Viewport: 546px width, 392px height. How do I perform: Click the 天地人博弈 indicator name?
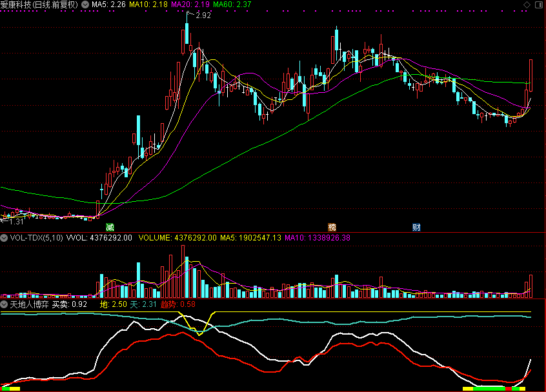pyautogui.click(x=29, y=304)
